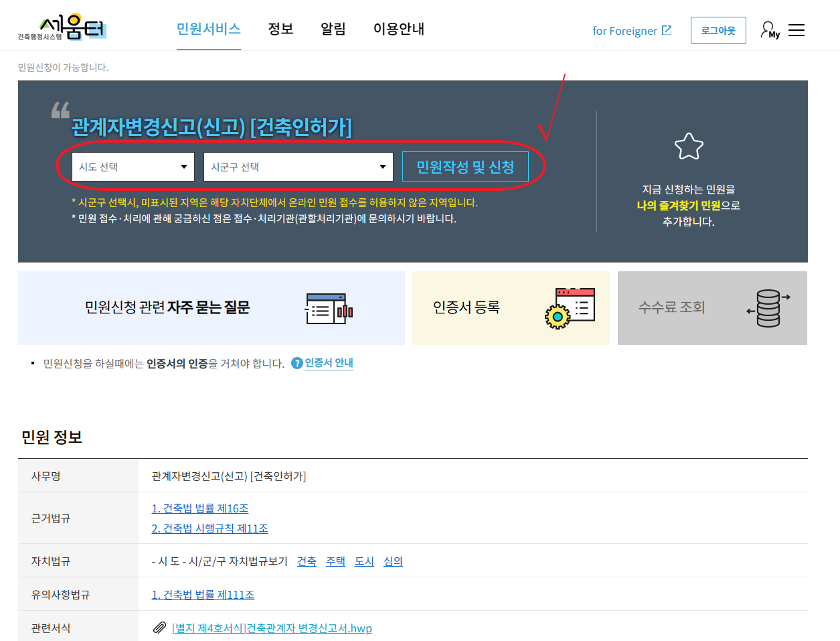Screen dimensions: 840x641
Task: Open the 알림 menu
Action: [333, 29]
